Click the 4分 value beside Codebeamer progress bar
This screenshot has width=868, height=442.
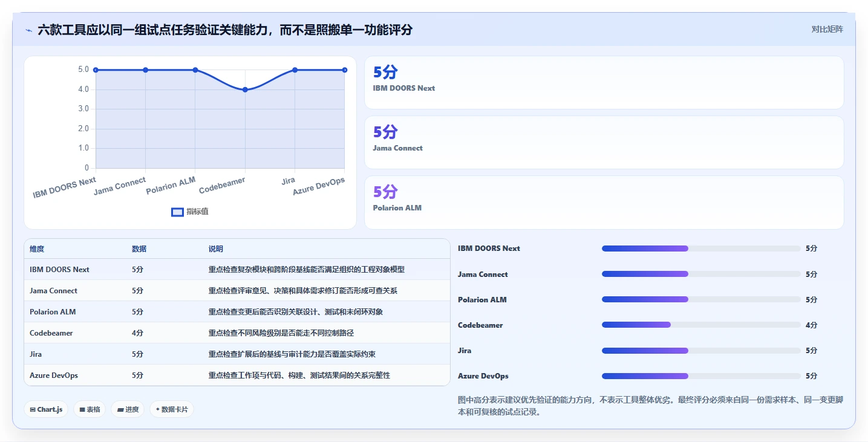pyautogui.click(x=811, y=325)
